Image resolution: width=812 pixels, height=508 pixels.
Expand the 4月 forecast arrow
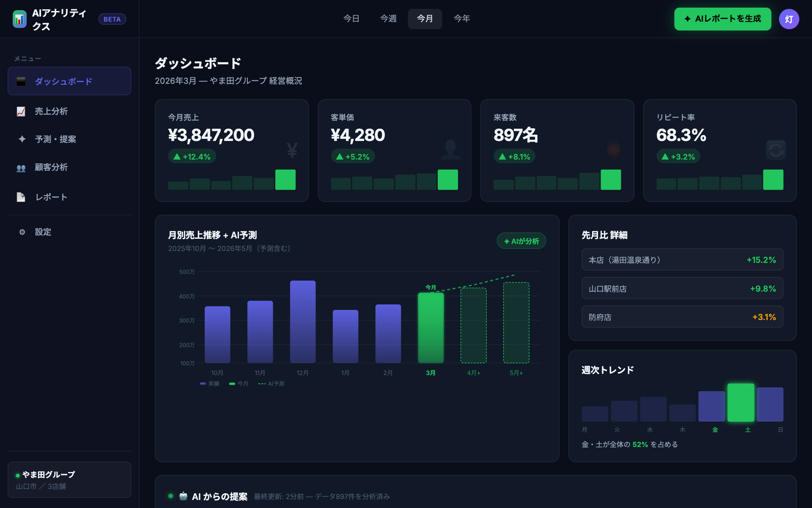pos(479,373)
